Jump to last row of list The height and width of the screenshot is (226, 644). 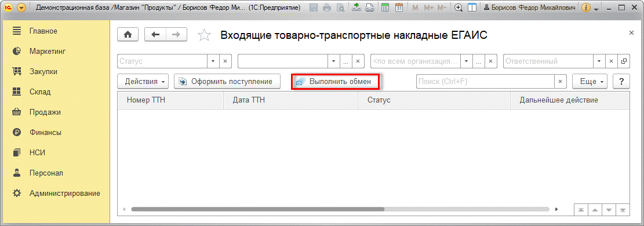623,210
